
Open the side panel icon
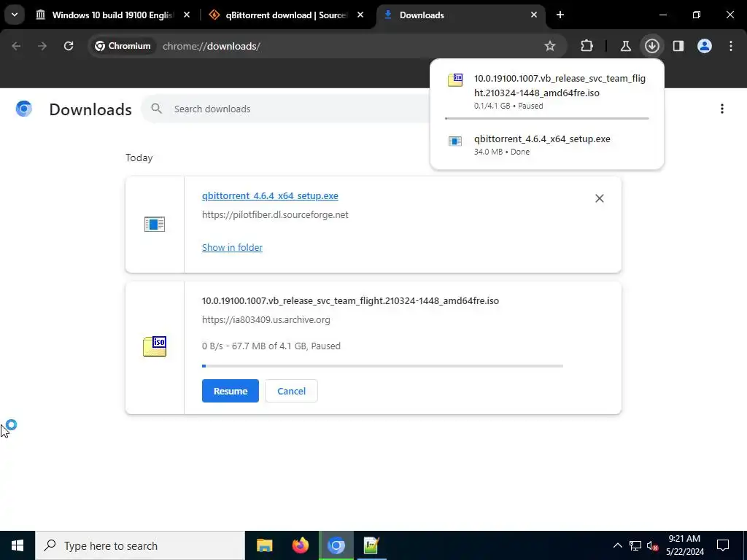click(x=678, y=46)
